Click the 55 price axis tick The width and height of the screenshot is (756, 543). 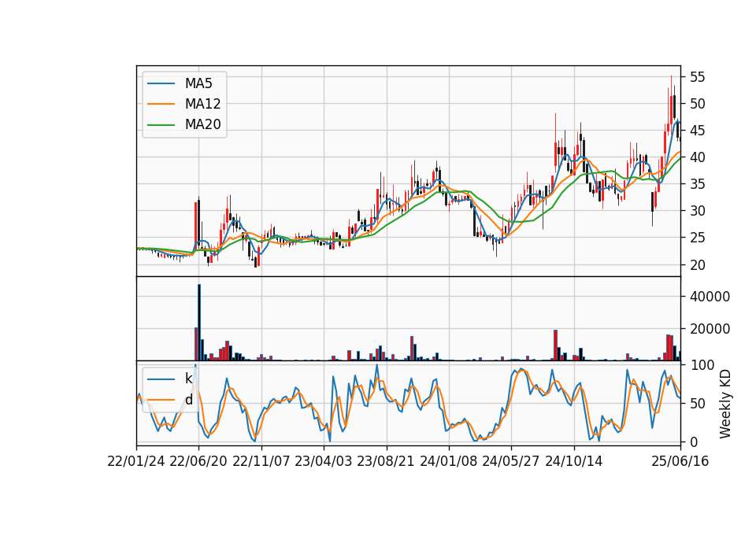pyautogui.click(x=697, y=77)
